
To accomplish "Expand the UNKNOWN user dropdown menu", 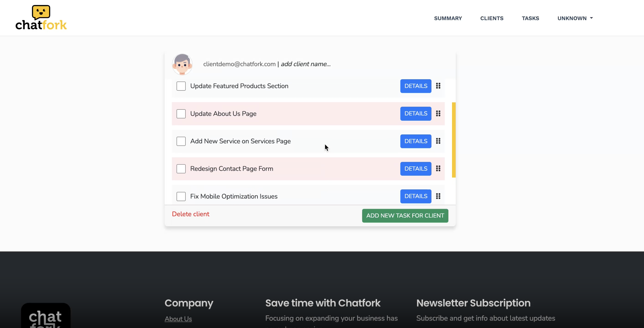I will pos(575,18).
